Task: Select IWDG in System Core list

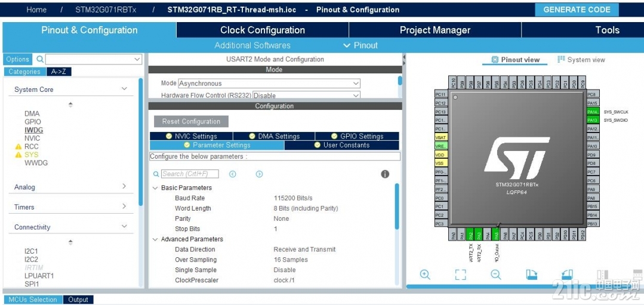Action: 33,130
